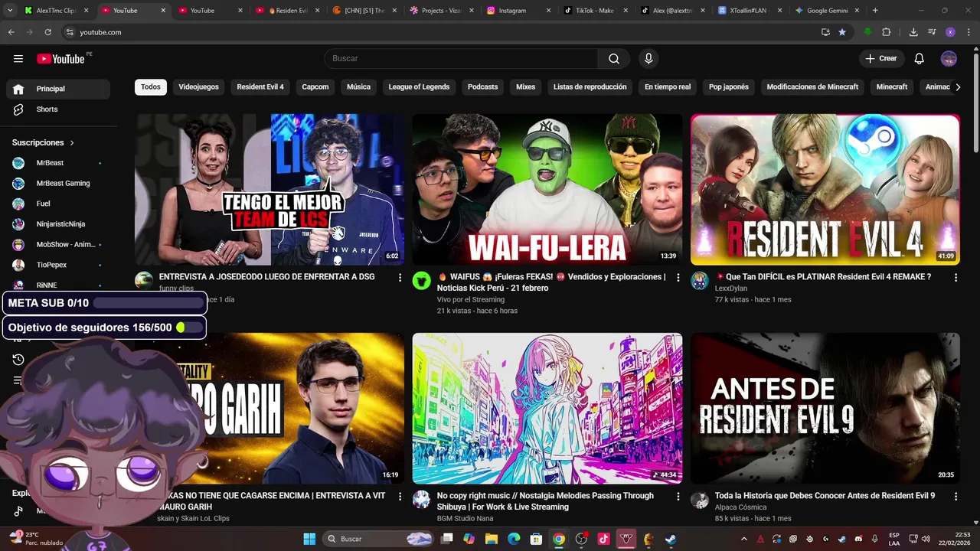Select the Música filter chip
Image resolution: width=980 pixels, height=551 pixels.
[x=358, y=87]
